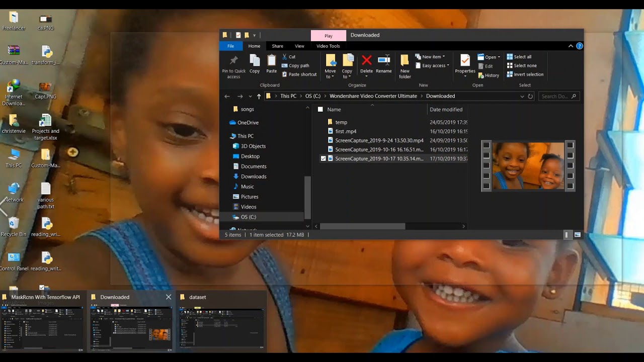Expand the New item dropdown

click(432, 57)
